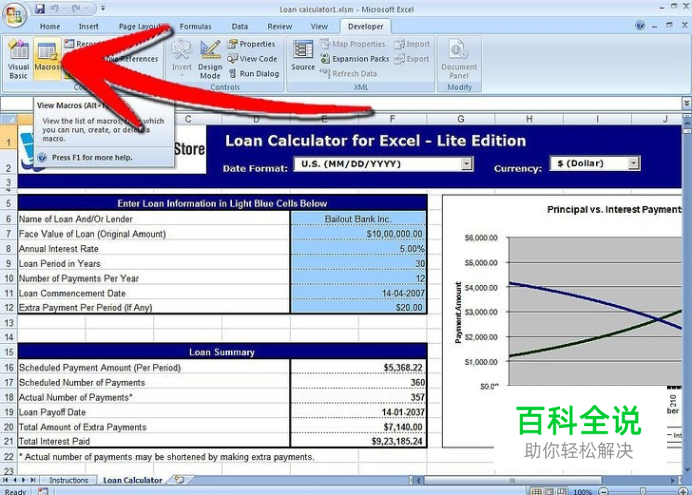The width and height of the screenshot is (692, 495).
Task: Zoom out with the minus button
Action: coord(603,491)
